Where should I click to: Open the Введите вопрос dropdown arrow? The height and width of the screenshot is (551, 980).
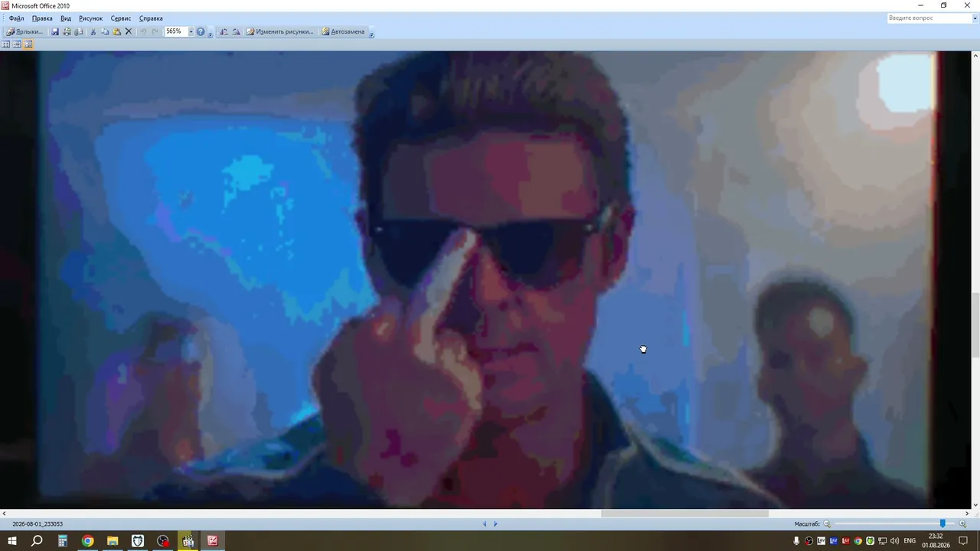pyautogui.click(x=975, y=18)
